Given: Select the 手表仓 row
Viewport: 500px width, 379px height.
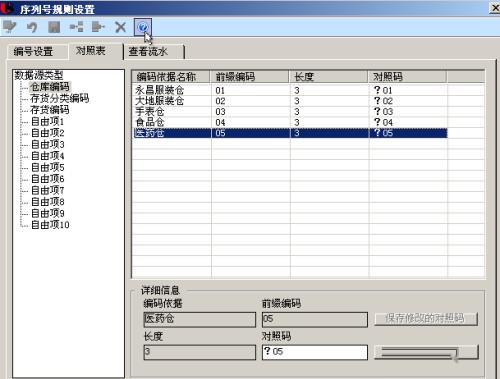Looking at the screenshot, I should point(290,111).
